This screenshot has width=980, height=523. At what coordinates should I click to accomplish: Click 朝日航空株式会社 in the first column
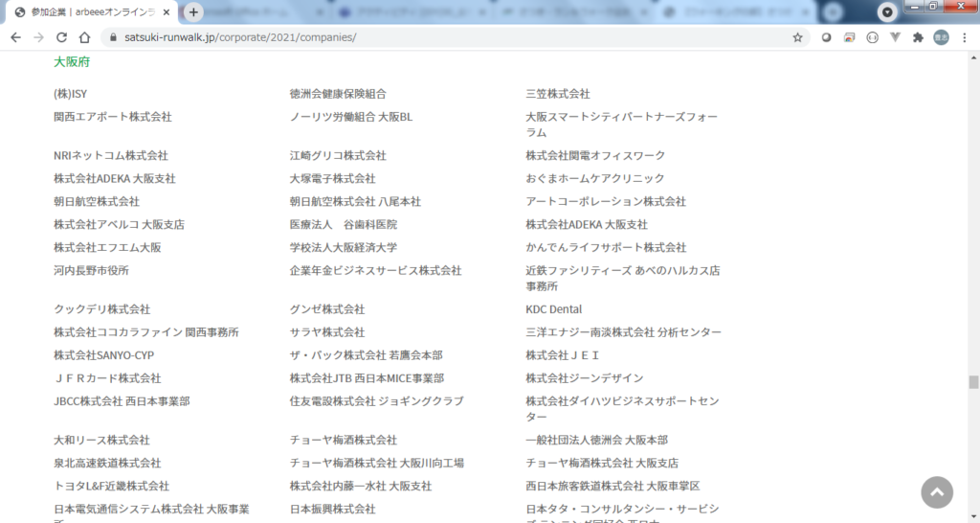[x=97, y=201]
